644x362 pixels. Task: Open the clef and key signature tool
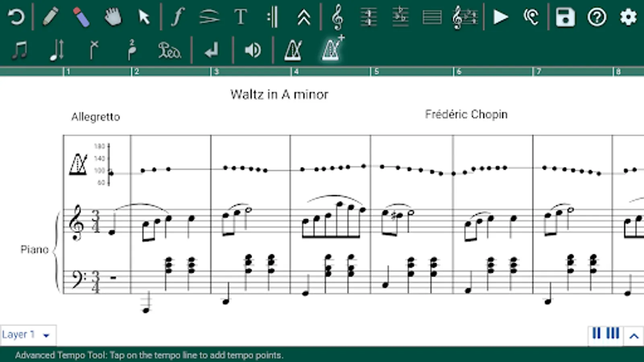[465, 17]
